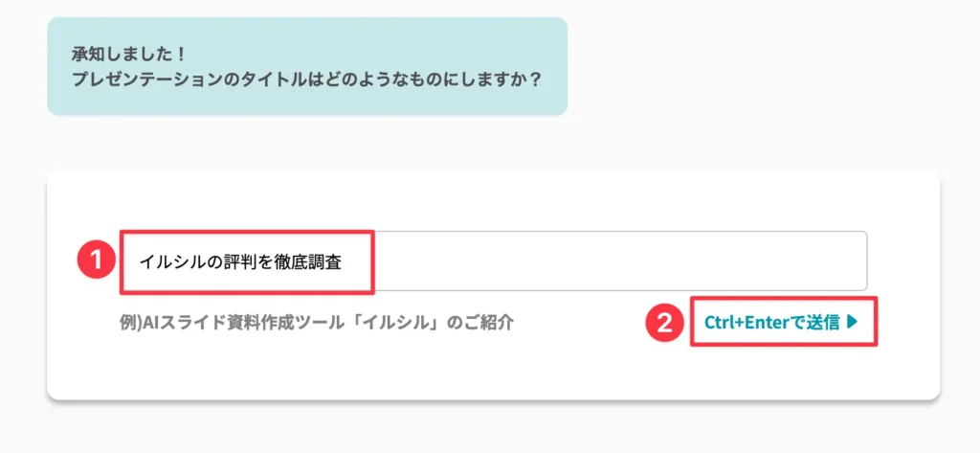
Task: Click the send arrow triangle icon
Action: pyautogui.click(x=853, y=322)
